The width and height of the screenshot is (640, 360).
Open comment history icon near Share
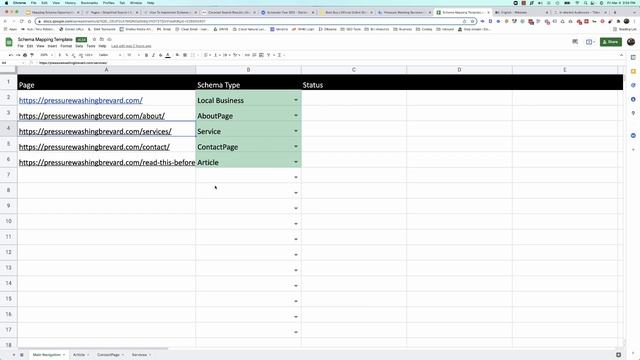[575, 42]
